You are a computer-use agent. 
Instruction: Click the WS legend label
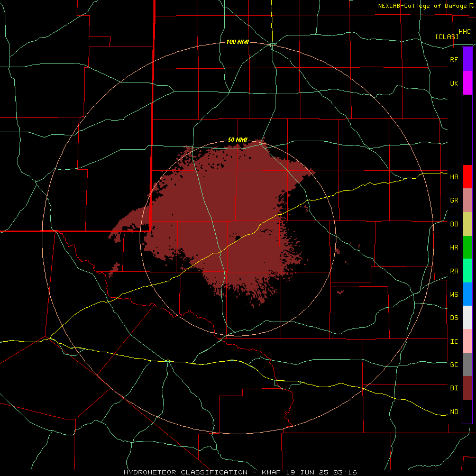(454, 295)
